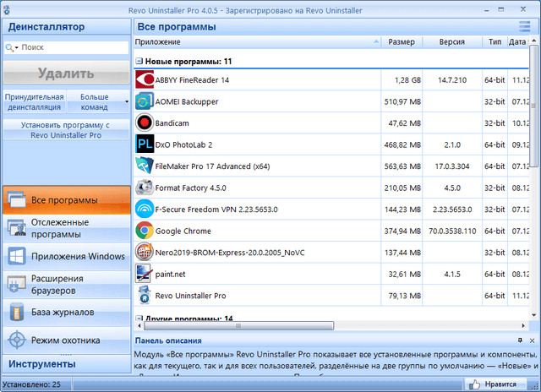Click the vertical scrollbar down arrow
541x392 pixels.
point(533,315)
